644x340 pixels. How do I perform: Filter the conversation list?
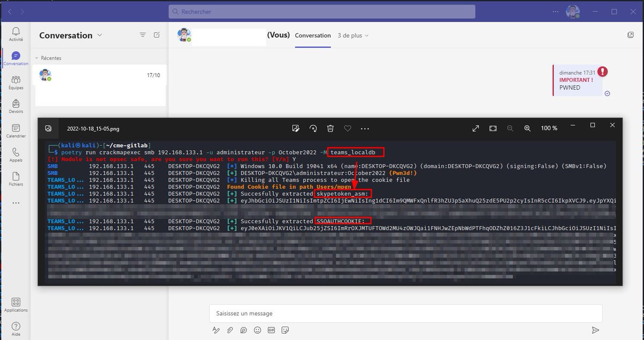[x=143, y=35]
